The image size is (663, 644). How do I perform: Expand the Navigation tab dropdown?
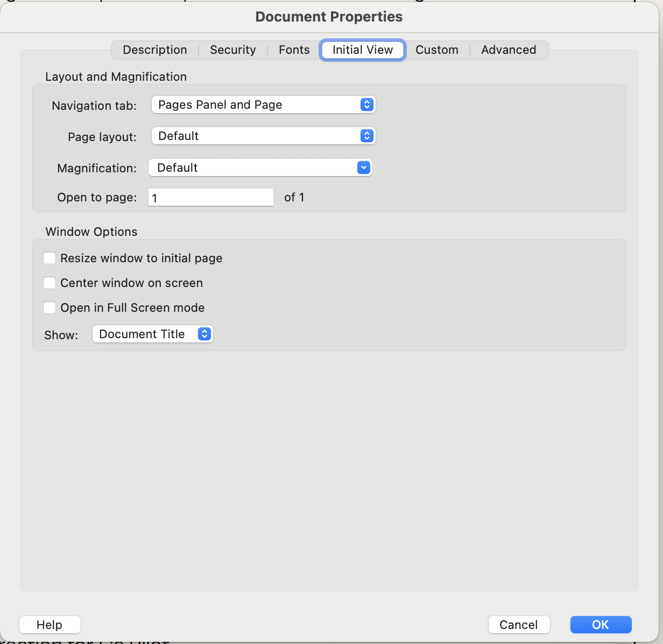pos(263,105)
